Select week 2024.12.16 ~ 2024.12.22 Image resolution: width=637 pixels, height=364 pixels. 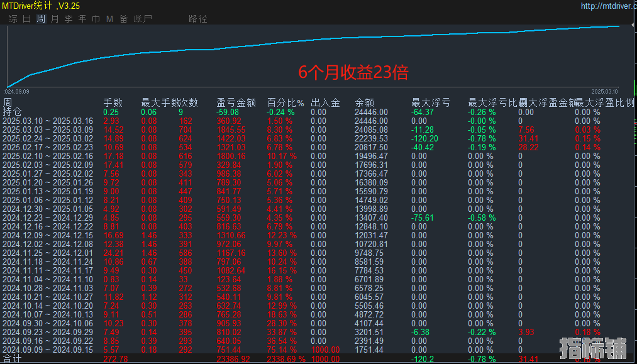click(48, 227)
